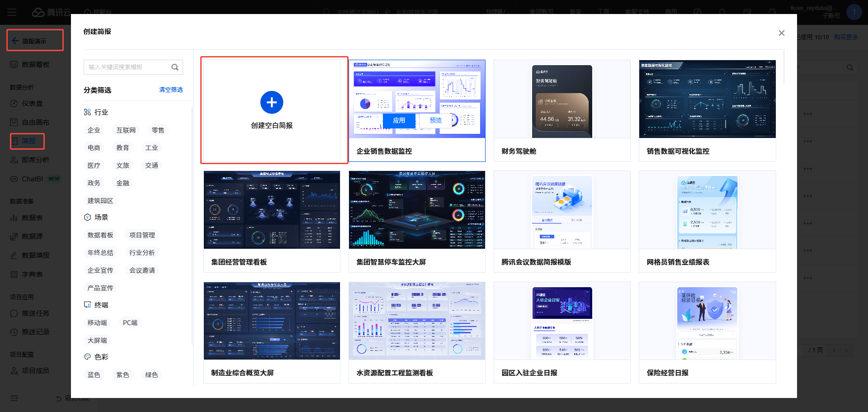
Task: Open 数据看板 in the left sidebar
Action: point(36,65)
